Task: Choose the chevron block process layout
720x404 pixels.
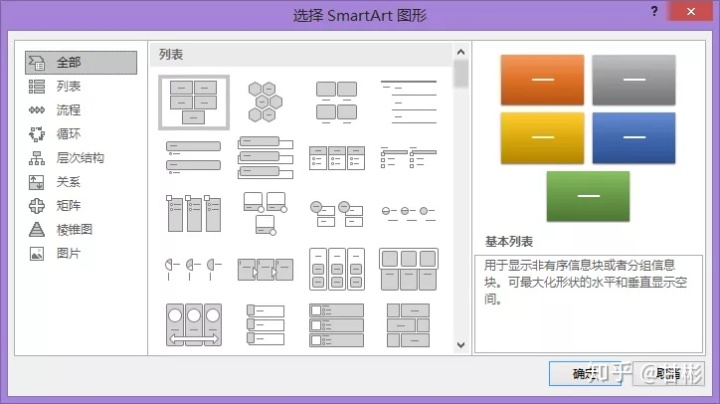Action: (265, 269)
